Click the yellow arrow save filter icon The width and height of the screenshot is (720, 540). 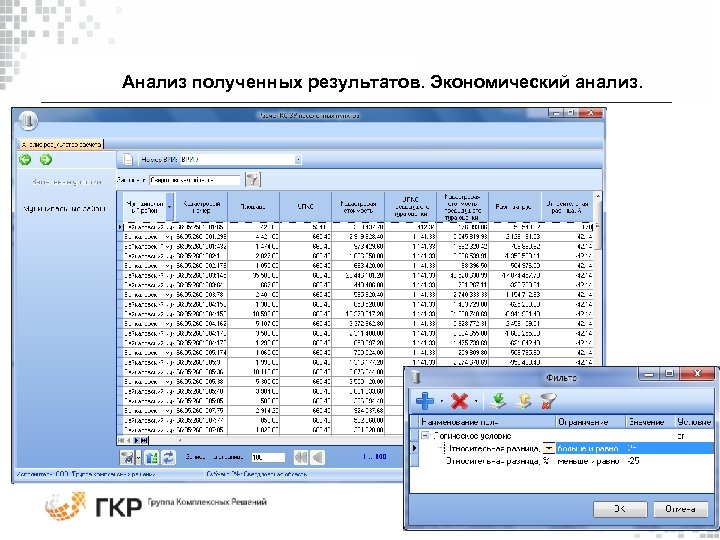(x=523, y=401)
